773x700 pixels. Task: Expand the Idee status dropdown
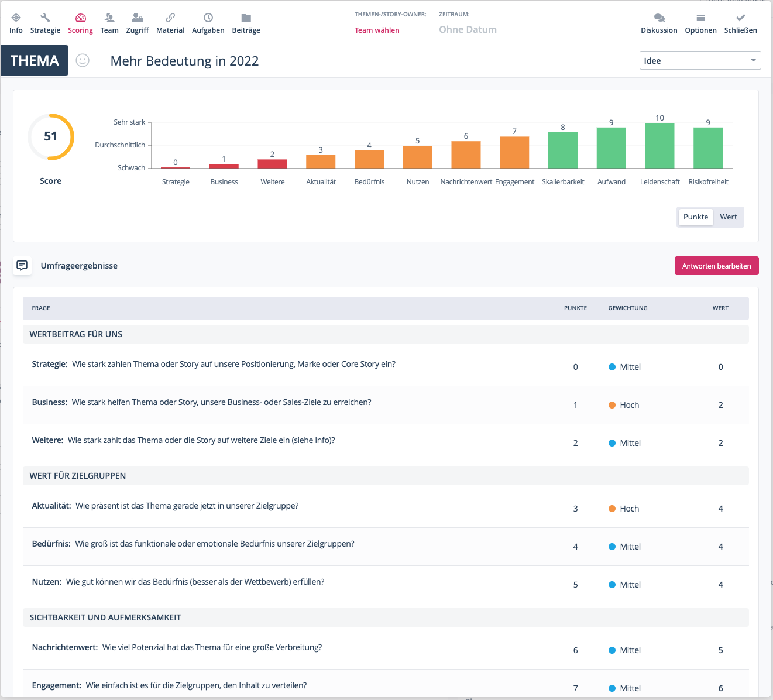pyautogui.click(x=700, y=61)
